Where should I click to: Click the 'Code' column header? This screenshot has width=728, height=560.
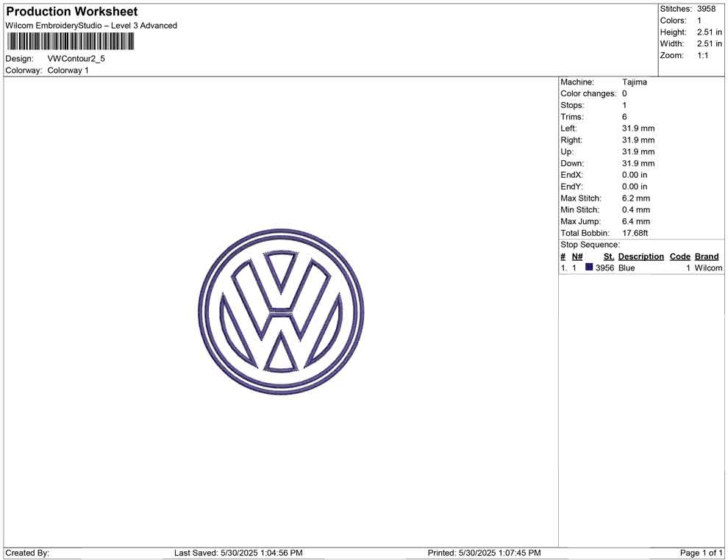click(x=679, y=256)
